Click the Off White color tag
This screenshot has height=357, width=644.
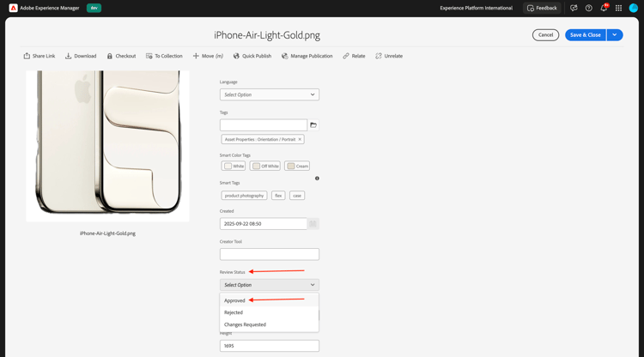point(265,166)
